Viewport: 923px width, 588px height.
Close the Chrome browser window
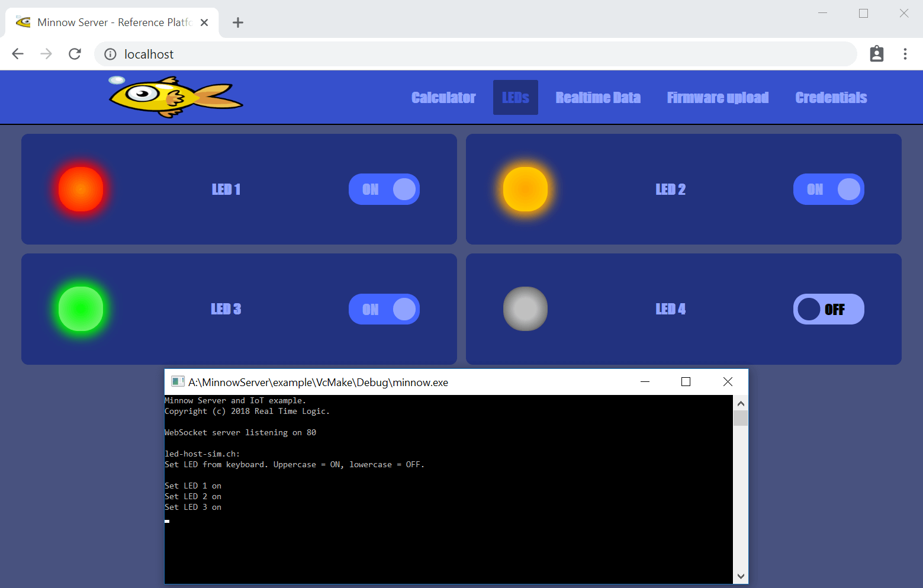[904, 13]
